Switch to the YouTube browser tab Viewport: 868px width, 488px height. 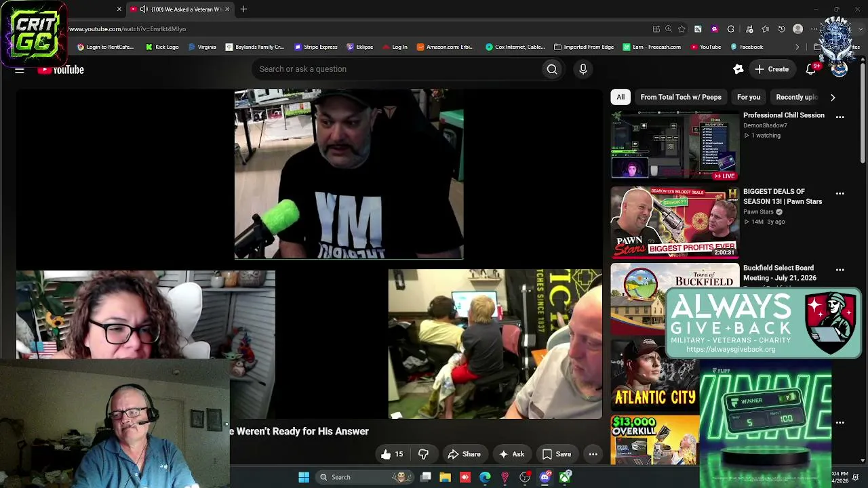click(x=180, y=9)
